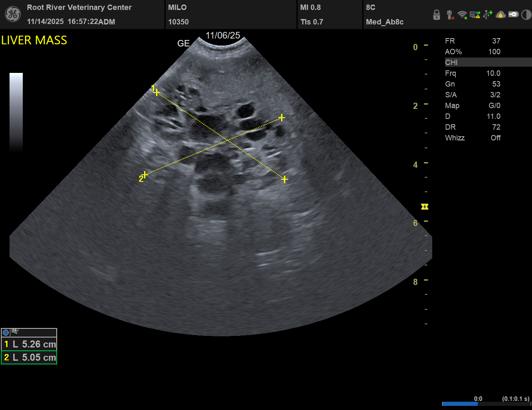
Task: Click the Whizz Off setting
Action: tap(496, 138)
